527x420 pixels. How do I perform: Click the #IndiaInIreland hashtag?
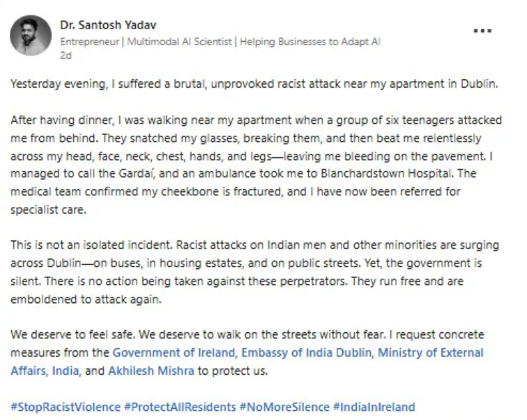coord(374,406)
